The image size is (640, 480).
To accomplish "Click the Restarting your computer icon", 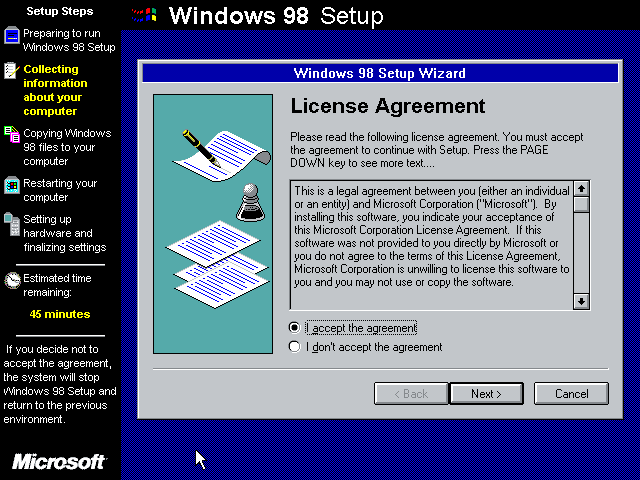I will click(12, 185).
